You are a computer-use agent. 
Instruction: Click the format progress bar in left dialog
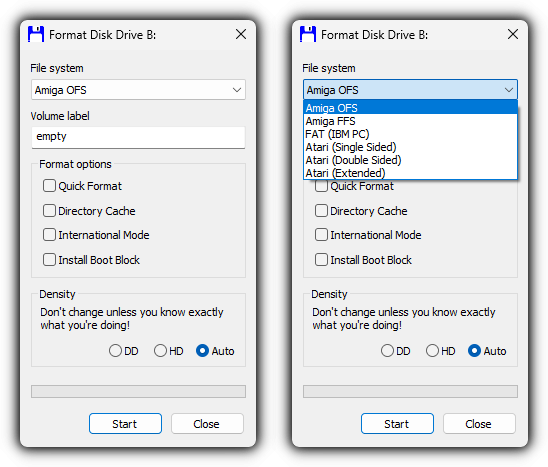click(x=138, y=391)
